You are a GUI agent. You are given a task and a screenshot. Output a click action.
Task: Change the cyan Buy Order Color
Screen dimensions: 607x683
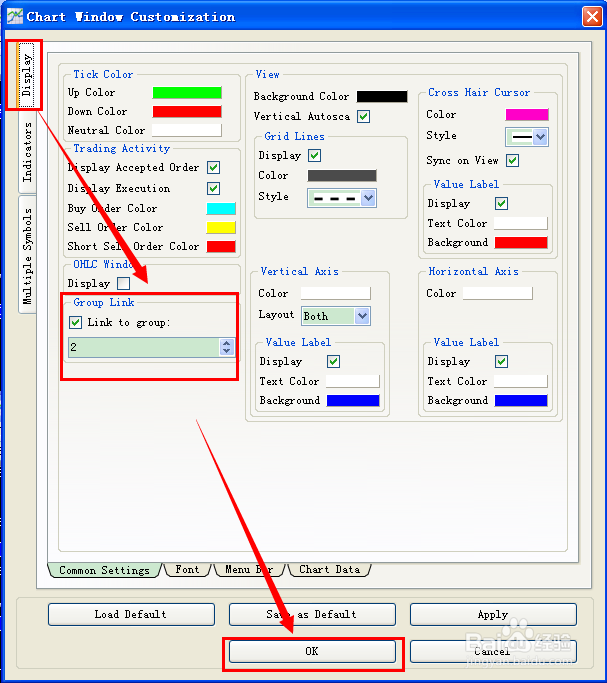coord(221,209)
